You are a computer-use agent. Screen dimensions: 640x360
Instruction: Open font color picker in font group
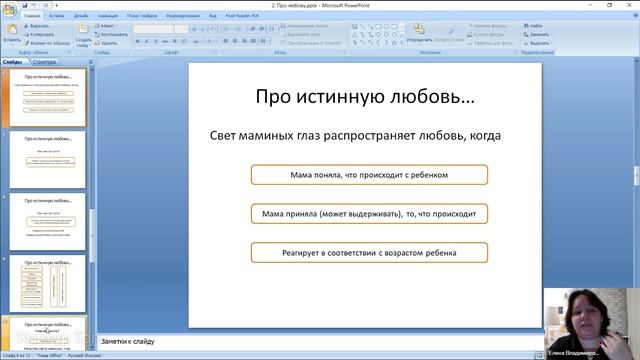210,41
